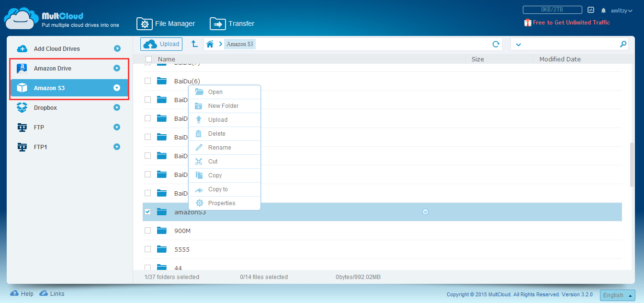Open the search scope dropdown chevron

pos(518,45)
